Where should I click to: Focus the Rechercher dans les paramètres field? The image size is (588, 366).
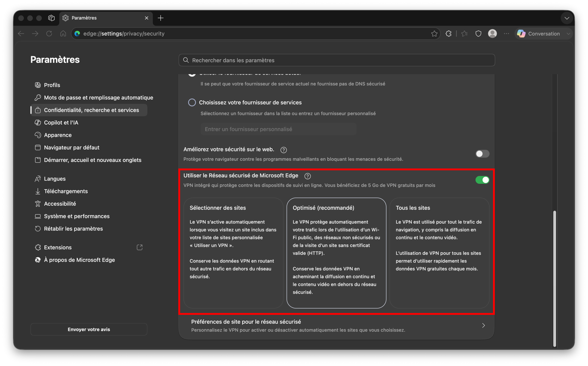click(337, 60)
